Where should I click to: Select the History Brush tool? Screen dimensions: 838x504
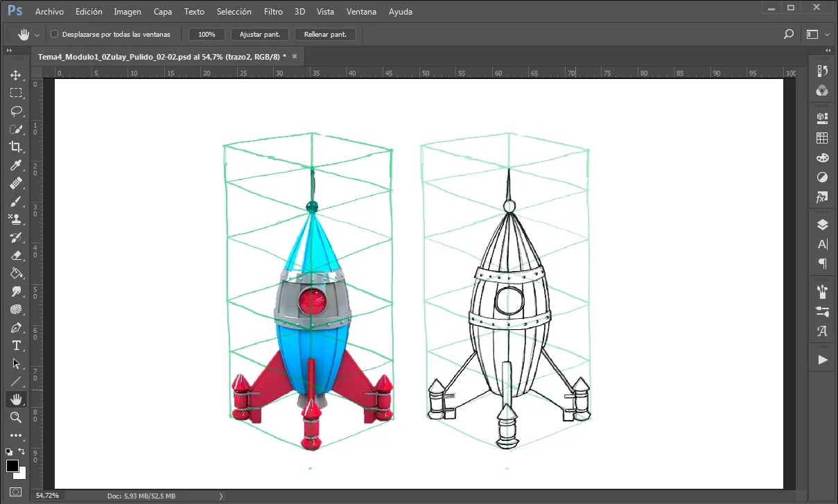pyautogui.click(x=16, y=237)
